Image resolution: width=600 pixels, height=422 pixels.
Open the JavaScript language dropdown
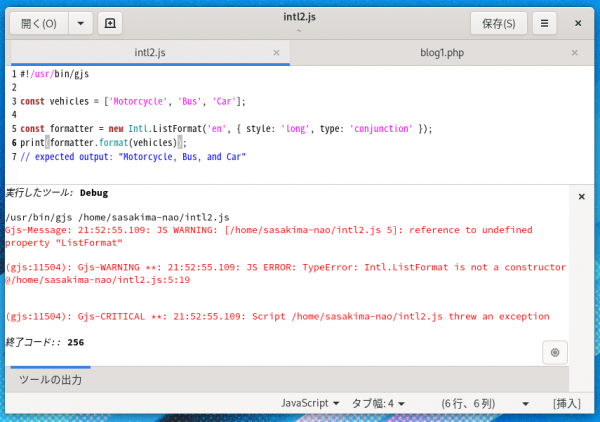(310, 403)
